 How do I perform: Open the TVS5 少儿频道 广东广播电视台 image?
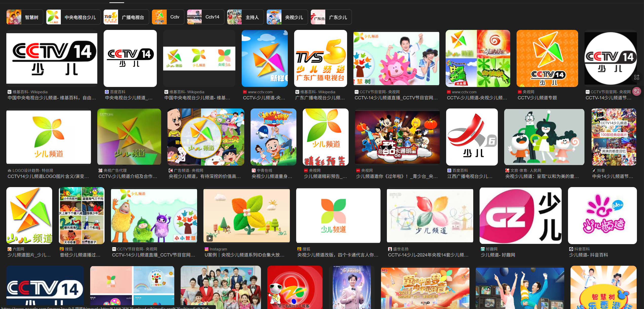(320, 59)
